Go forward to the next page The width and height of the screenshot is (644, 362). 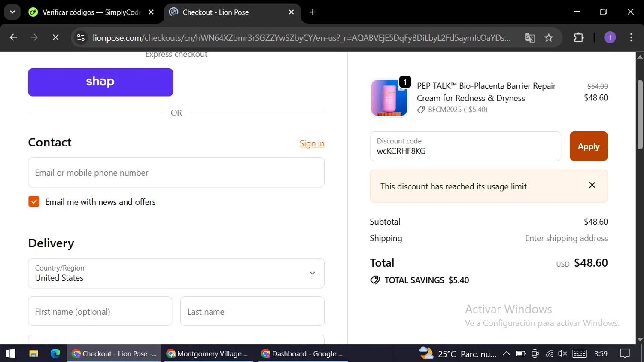click(x=34, y=37)
